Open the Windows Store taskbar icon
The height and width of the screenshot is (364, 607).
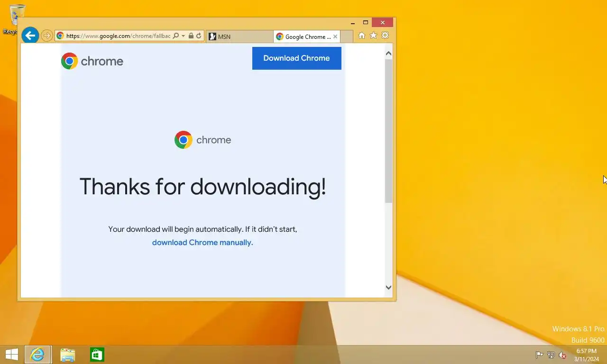(97, 355)
